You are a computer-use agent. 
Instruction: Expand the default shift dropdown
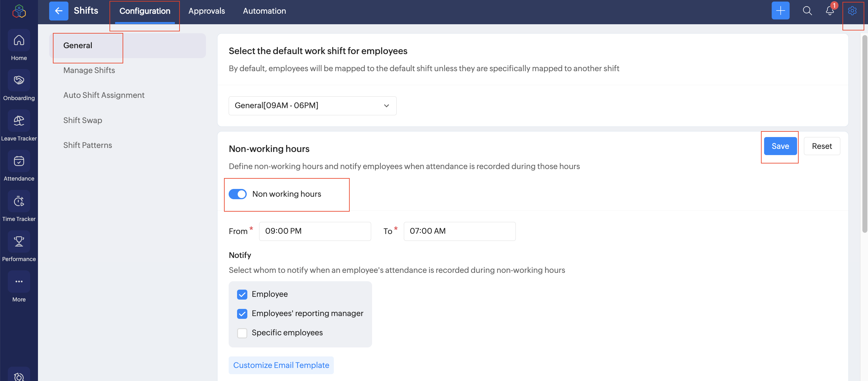[x=312, y=106]
